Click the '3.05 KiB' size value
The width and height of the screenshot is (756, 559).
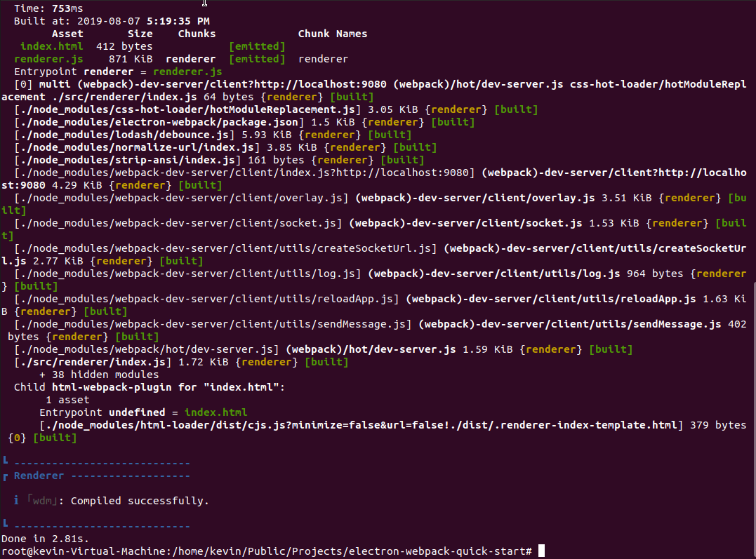coord(393,109)
